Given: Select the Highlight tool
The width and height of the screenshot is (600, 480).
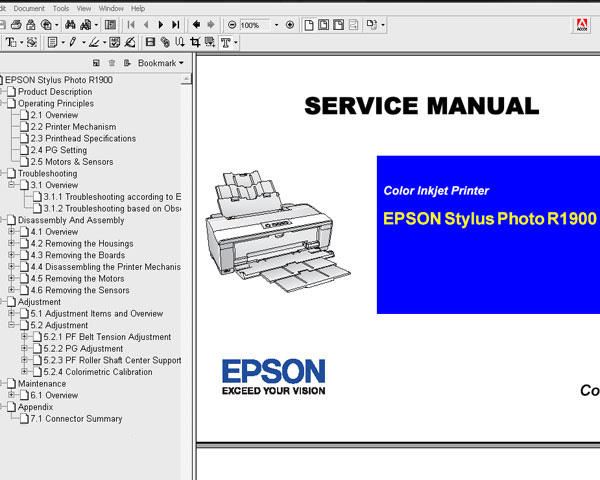Looking at the screenshot, I should coord(94,42).
